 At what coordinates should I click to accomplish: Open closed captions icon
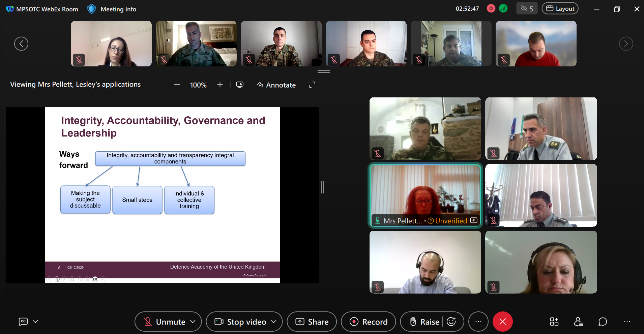tap(23, 322)
